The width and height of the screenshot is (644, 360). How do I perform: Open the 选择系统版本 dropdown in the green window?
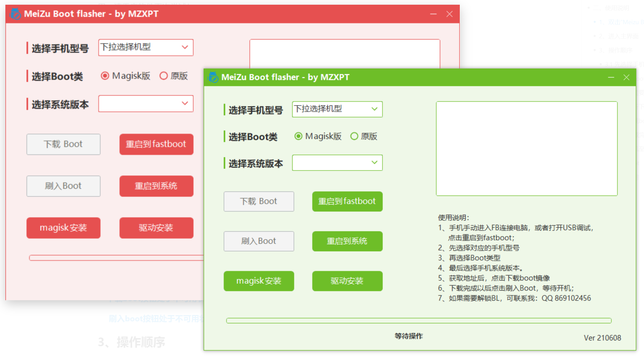337,163
